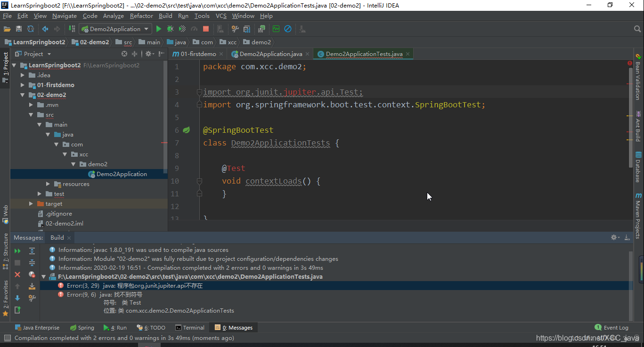The width and height of the screenshot is (644, 347).
Task: Open the Build menu
Action: coord(165,16)
